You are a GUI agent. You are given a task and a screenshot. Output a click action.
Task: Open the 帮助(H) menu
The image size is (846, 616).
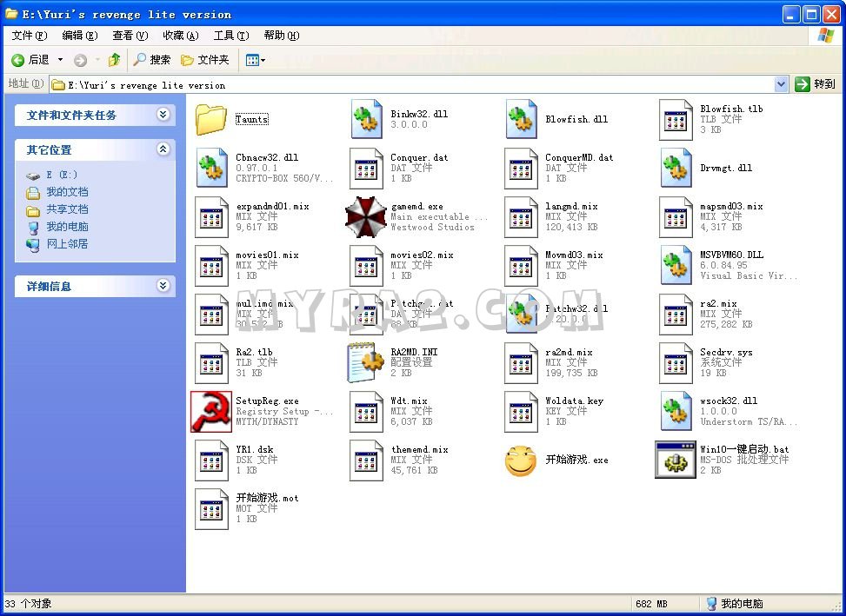click(282, 36)
